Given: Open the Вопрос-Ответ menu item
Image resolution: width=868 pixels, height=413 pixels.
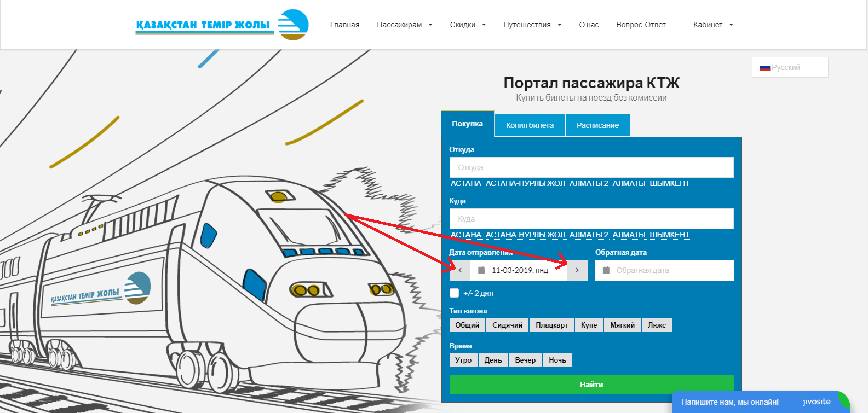Looking at the screenshot, I should click(641, 25).
